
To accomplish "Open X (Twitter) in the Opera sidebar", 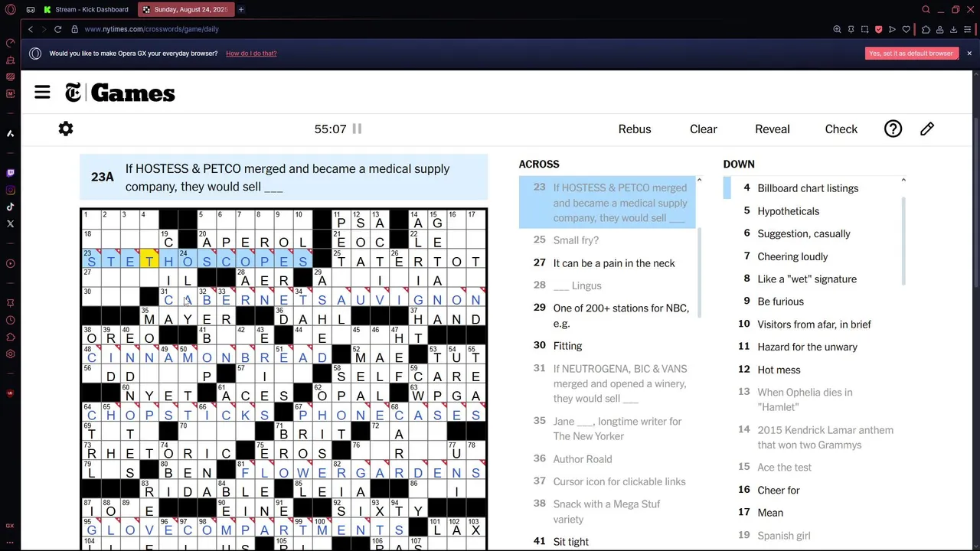I will tap(10, 223).
